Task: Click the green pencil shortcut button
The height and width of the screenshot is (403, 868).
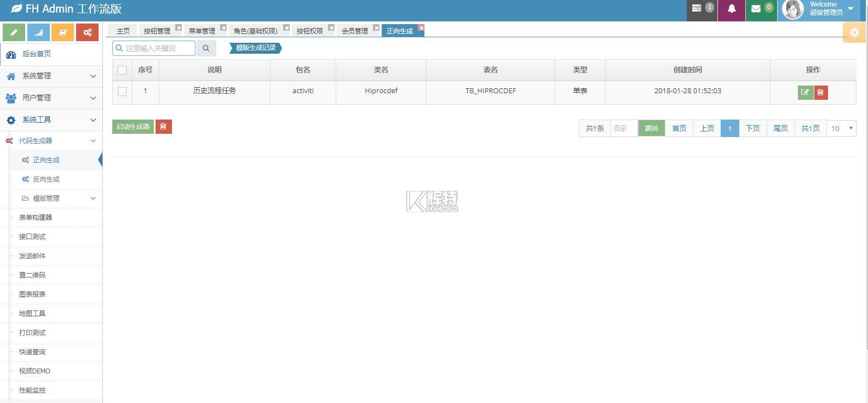Action: [x=14, y=32]
